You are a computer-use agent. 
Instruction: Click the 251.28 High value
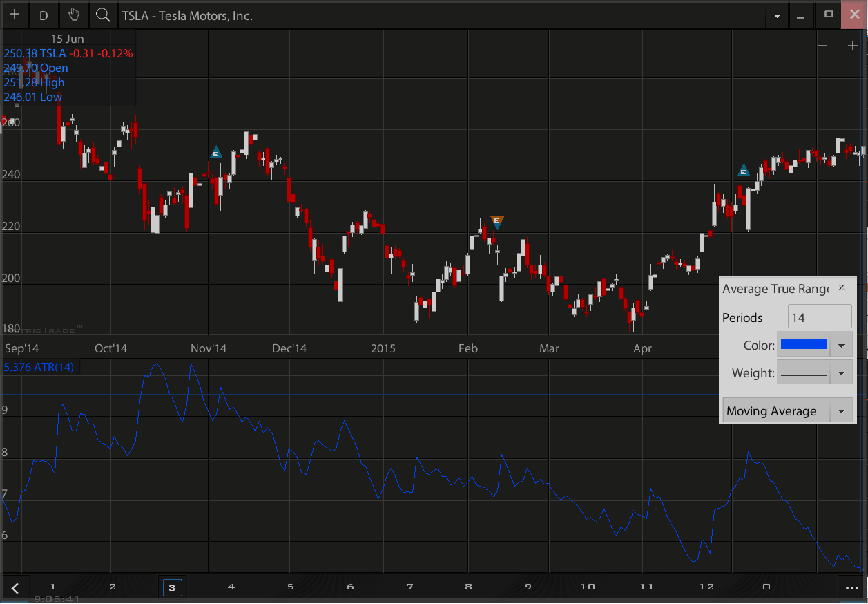tap(34, 82)
